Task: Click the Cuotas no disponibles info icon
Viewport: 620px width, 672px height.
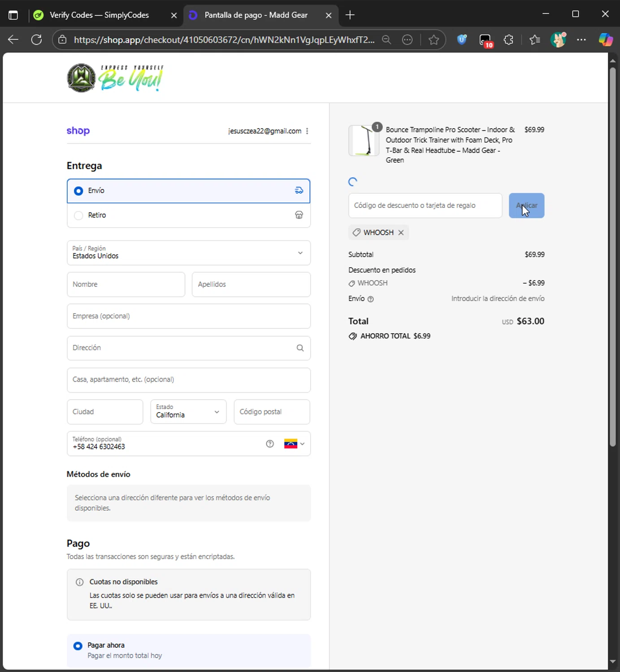Action: (x=80, y=582)
